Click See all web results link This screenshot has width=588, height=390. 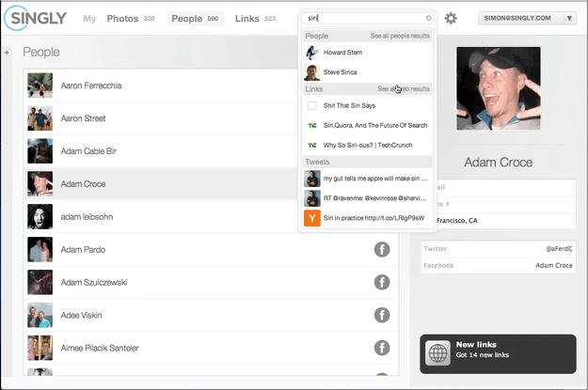click(x=404, y=89)
